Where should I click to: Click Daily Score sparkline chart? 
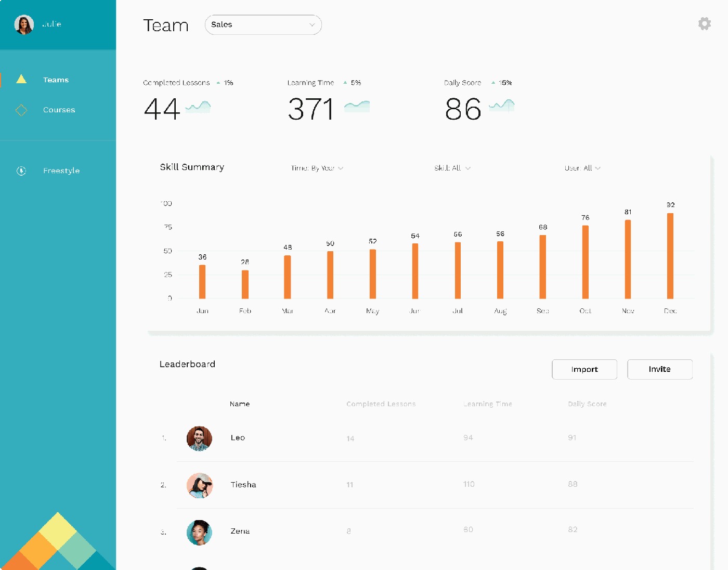502,106
